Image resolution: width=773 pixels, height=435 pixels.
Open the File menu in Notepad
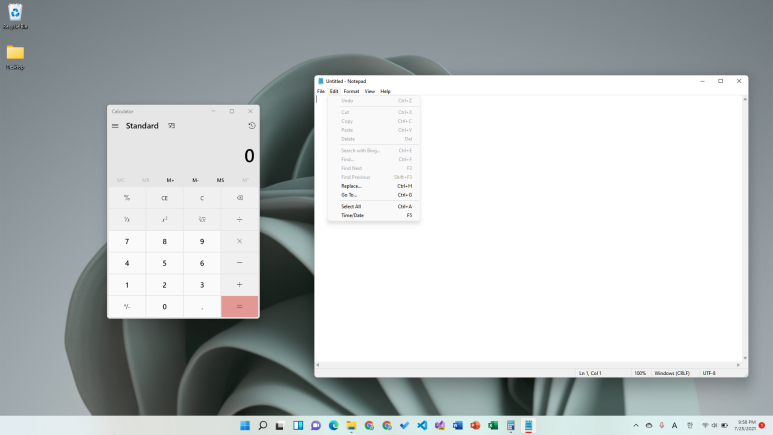321,91
